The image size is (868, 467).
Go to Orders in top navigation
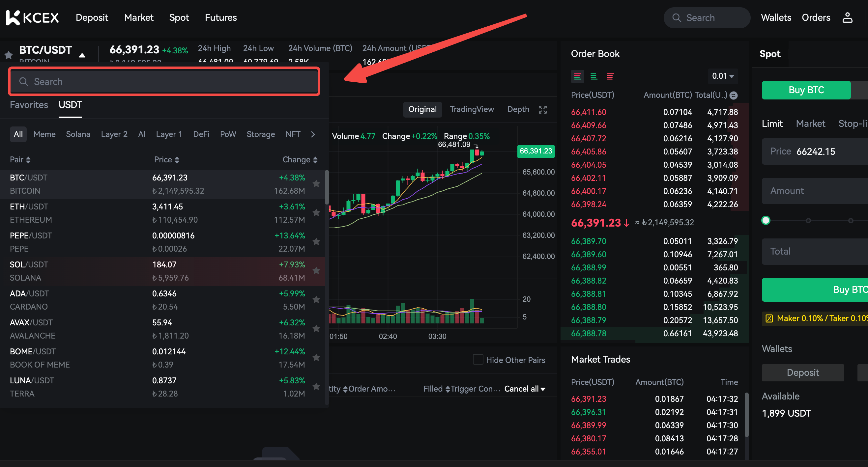tap(816, 17)
